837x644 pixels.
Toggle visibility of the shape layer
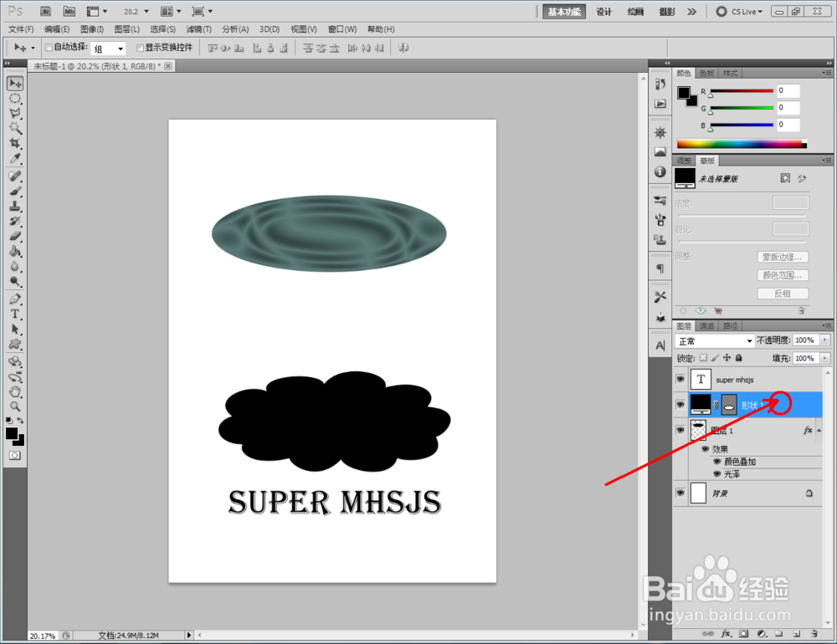(680, 405)
